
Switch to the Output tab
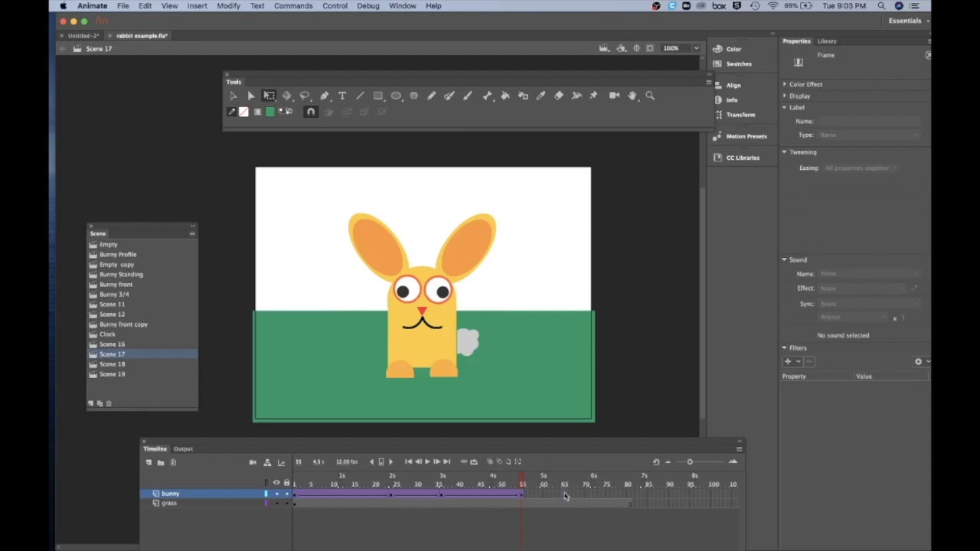click(x=183, y=449)
